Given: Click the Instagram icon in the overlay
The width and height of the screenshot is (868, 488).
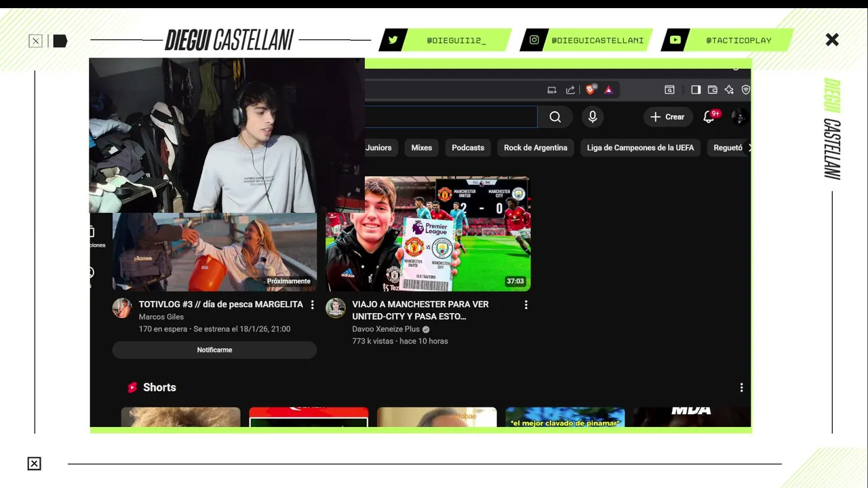Looking at the screenshot, I should tap(534, 40).
